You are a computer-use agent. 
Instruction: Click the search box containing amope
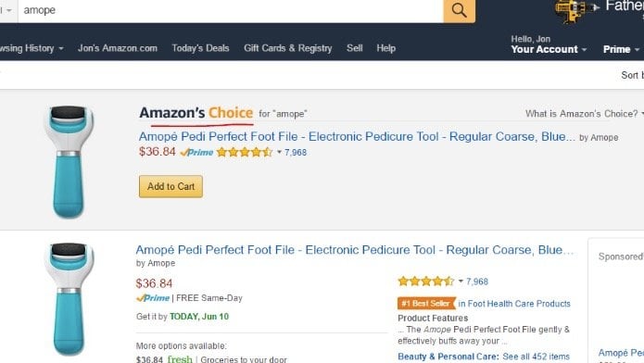click(x=230, y=10)
